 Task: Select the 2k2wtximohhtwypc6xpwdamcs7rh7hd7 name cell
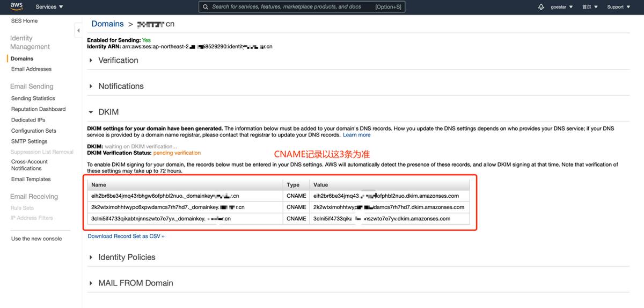(186, 207)
